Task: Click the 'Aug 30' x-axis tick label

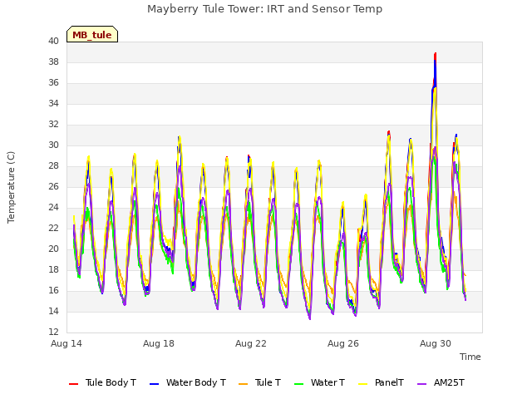Action: click(x=436, y=343)
